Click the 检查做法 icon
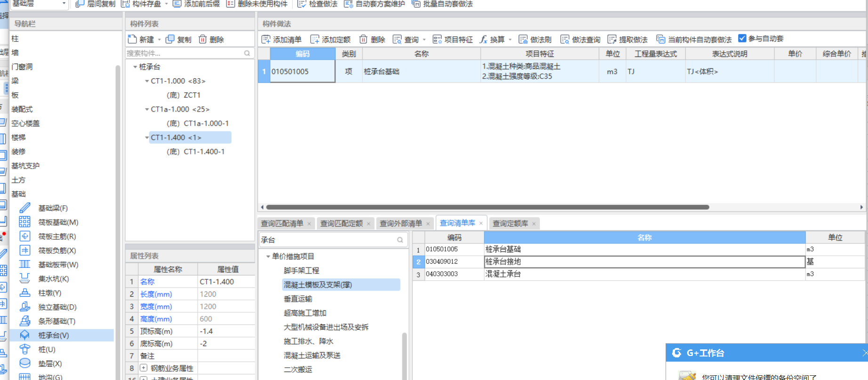This screenshot has height=380, width=868. [x=302, y=4]
